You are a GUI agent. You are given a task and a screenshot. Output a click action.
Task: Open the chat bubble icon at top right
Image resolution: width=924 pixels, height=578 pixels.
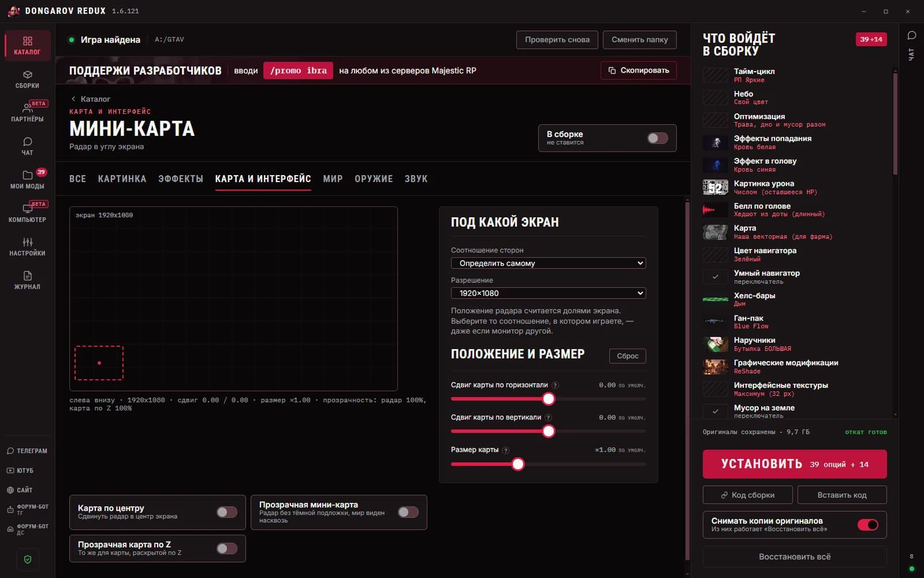[912, 35]
